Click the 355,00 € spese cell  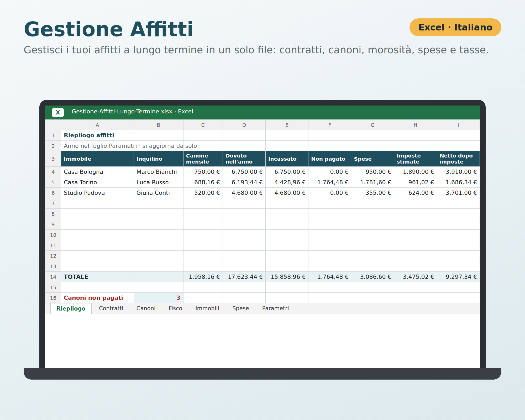point(372,193)
